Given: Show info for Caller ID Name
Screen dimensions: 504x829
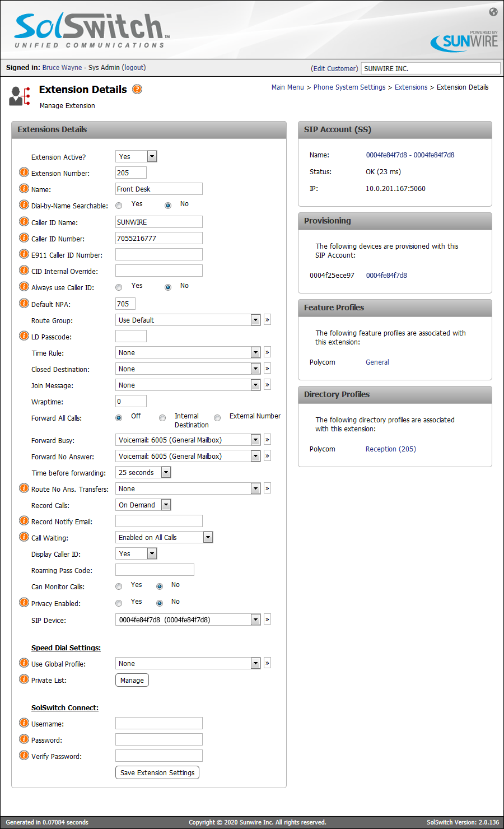Looking at the screenshot, I should 24,222.
